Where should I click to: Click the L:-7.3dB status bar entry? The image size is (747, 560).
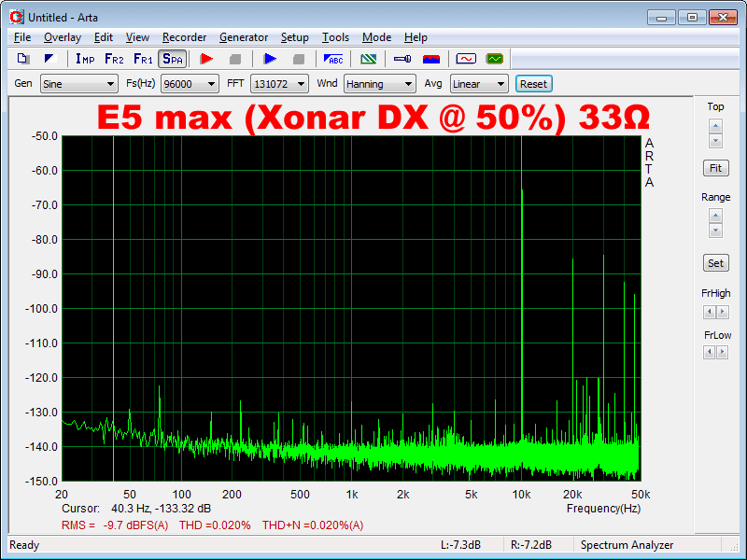pos(460,545)
